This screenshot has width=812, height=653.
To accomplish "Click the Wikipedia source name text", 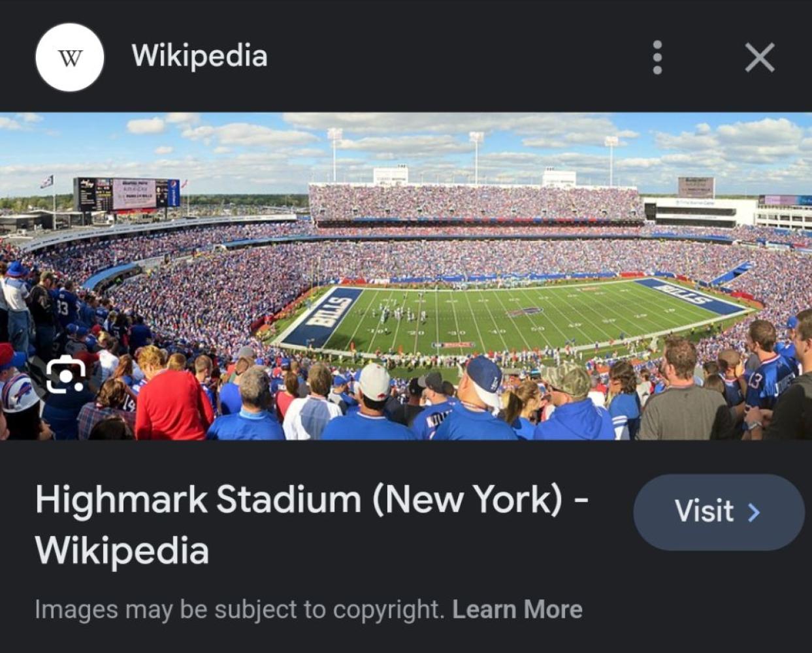I will [199, 56].
